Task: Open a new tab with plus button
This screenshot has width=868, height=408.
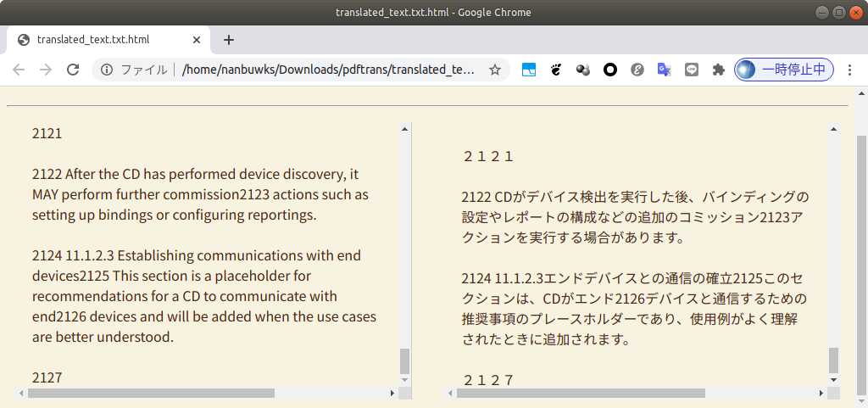Action: coord(229,40)
